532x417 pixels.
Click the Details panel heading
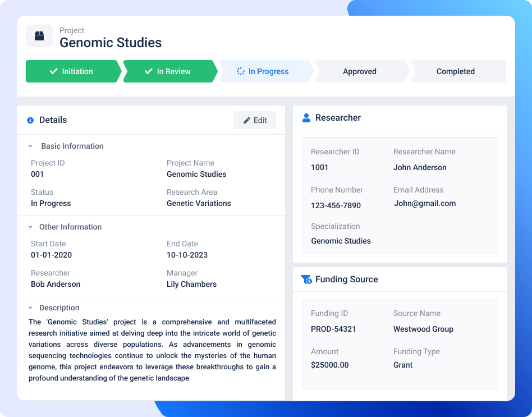tap(53, 120)
